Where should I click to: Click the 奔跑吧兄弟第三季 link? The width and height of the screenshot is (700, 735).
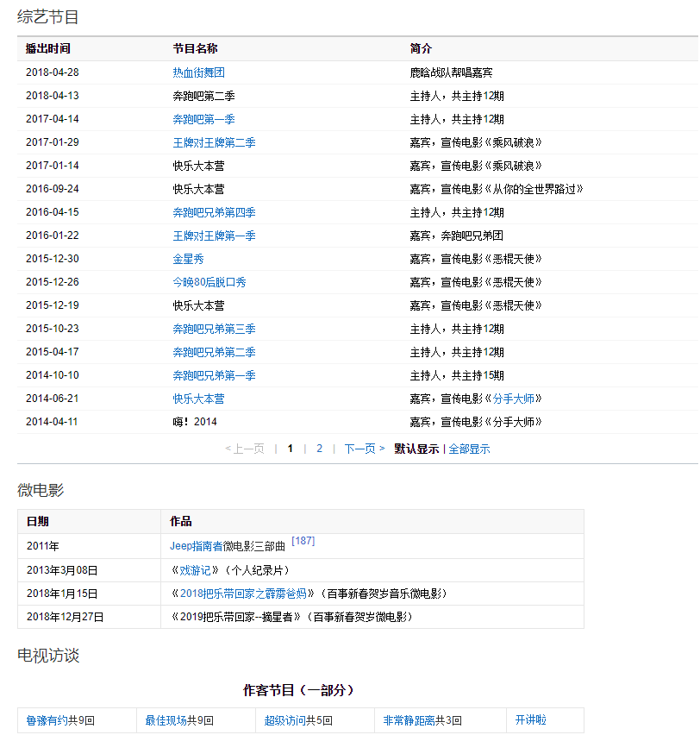click(x=214, y=329)
